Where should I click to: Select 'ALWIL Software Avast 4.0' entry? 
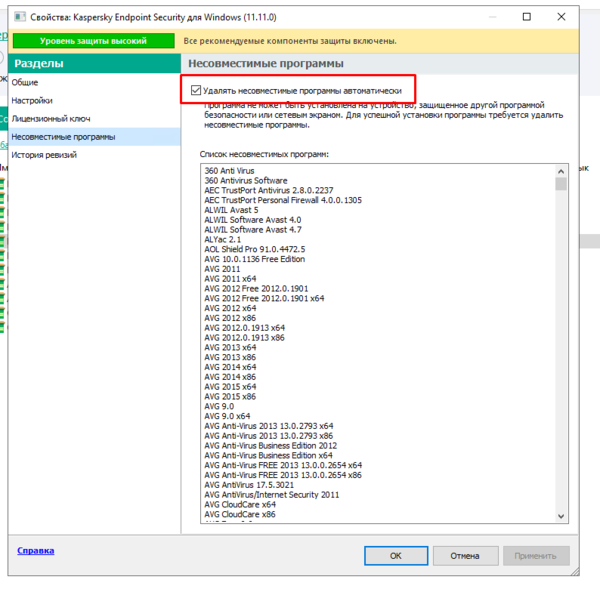pos(253,220)
